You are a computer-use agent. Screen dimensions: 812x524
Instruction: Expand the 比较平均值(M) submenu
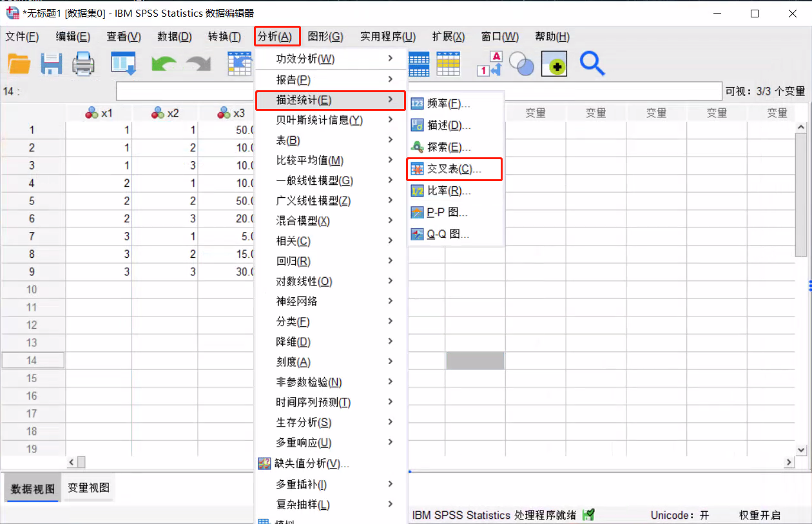coord(391,160)
